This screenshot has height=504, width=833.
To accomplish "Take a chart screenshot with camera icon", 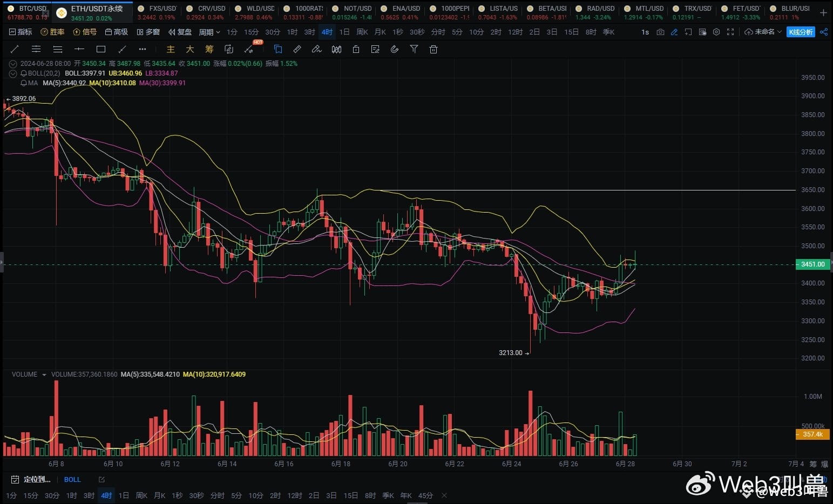I will [660, 32].
